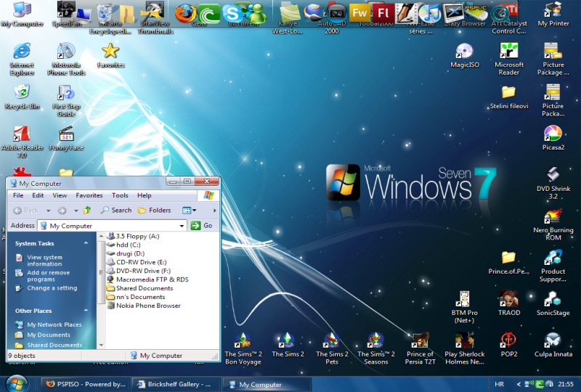This screenshot has width=581, height=392.
Task: Open the View menu
Action: 60,195
